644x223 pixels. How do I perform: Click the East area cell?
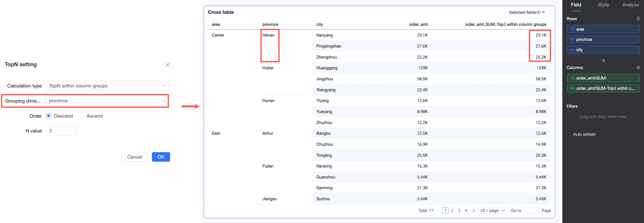pyautogui.click(x=216, y=133)
